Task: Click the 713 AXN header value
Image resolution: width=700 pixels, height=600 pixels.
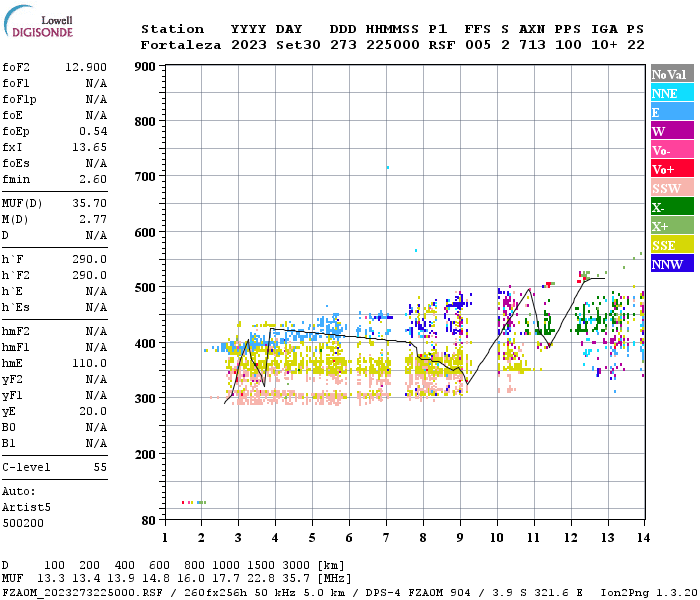Action: 532,45
